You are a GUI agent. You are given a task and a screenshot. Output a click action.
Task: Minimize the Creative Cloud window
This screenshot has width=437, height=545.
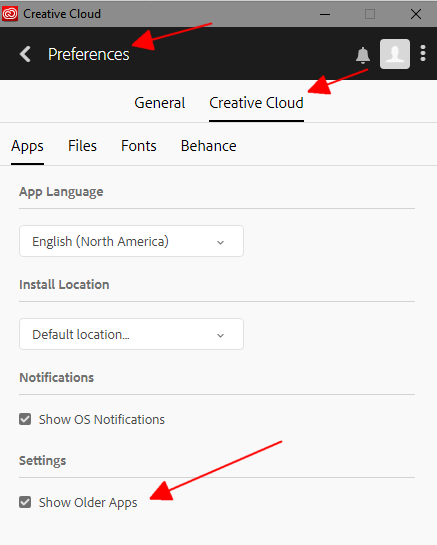(325, 14)
